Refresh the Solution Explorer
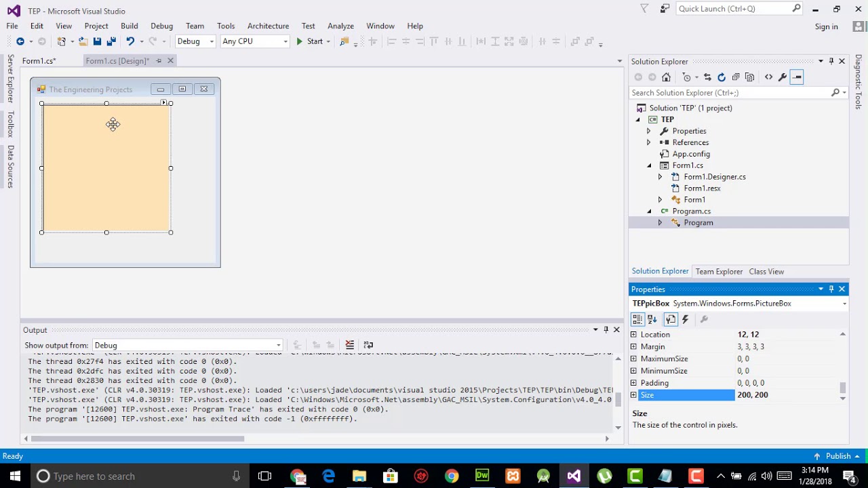The height and width of the screenshot is (488, 868). click(722, 77)
